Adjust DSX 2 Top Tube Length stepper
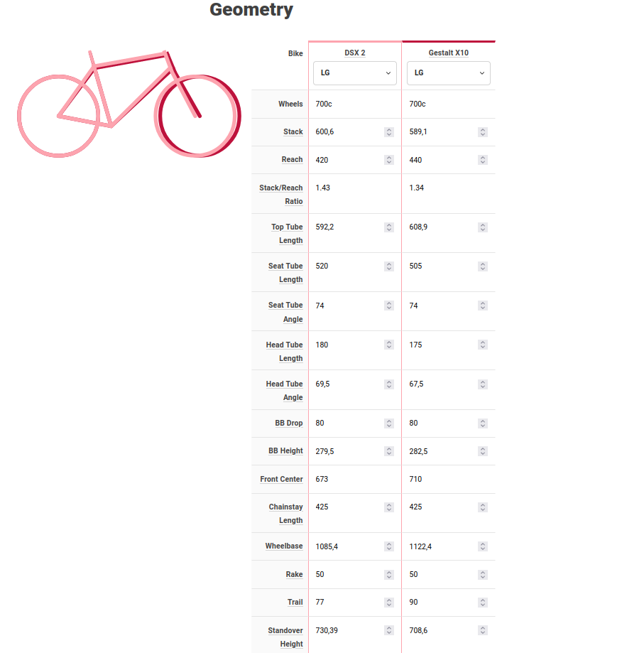The height and width of the screenshot is (653, 644). click(x=389, y=227)
